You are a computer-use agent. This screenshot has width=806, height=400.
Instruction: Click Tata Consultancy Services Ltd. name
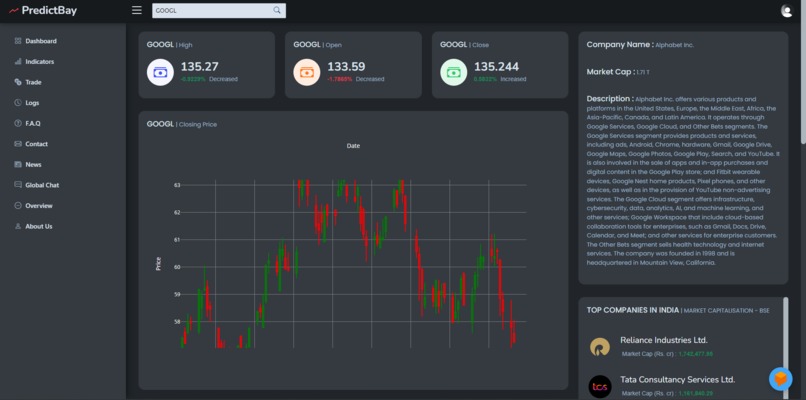[x=677, y=379]
